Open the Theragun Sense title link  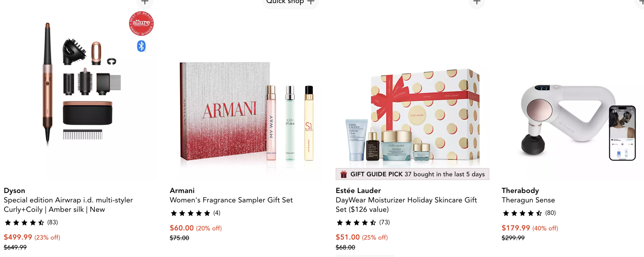528,200
